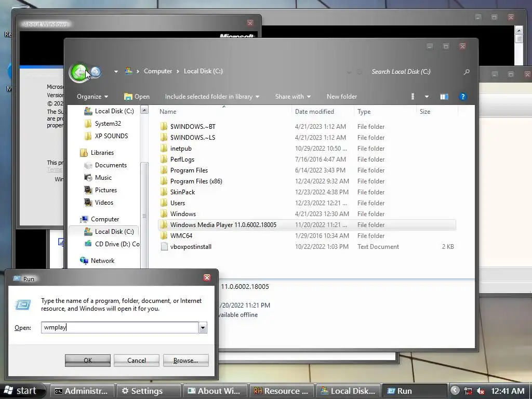The height and width of the screenshot is (399, 532).
Task: Show hidden tray icons arrow
Action: pyautogui.click(x=455, y=391)
